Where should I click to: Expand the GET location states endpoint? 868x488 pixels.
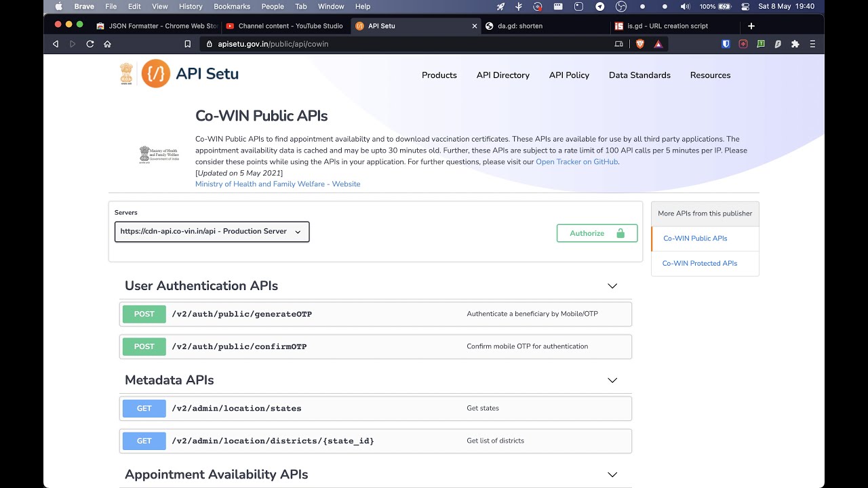coord(376,408)
